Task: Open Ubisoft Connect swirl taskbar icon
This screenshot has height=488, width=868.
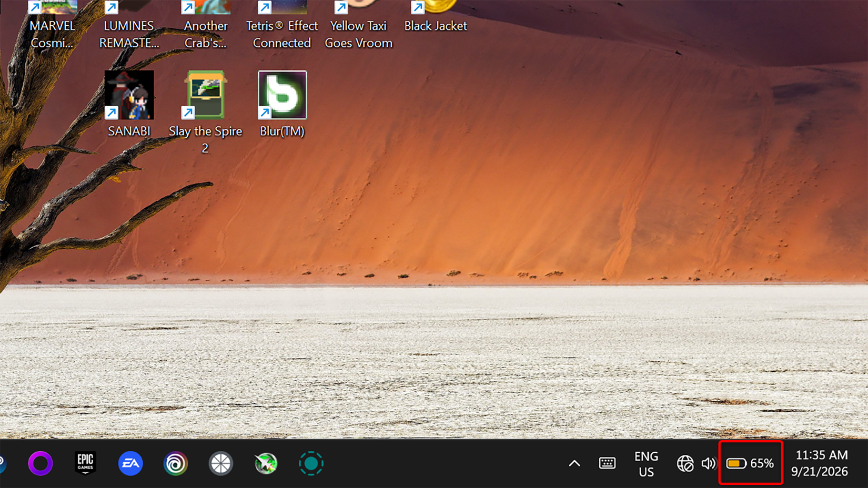Action: (x=176, y=463)
